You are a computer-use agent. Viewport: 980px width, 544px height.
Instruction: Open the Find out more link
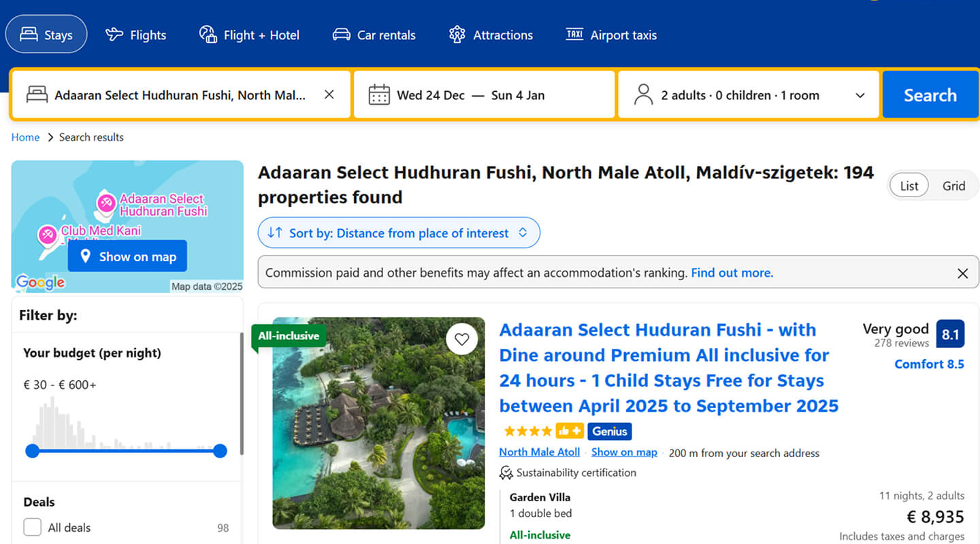tap(732, 273)
